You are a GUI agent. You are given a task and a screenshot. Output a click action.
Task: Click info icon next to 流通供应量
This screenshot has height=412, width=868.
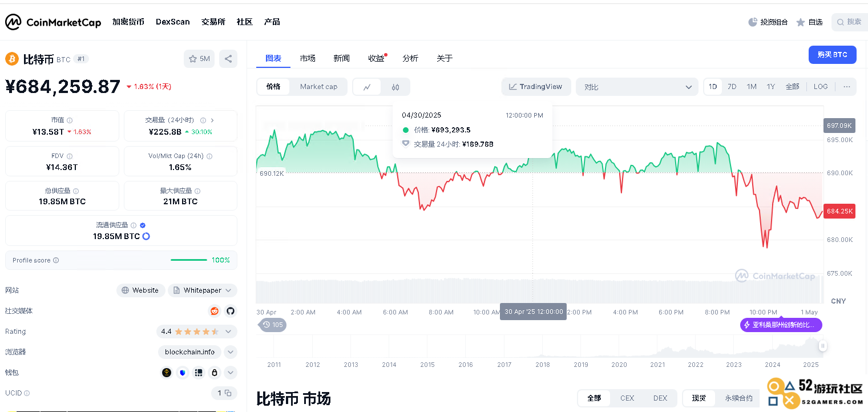pos(134,225)
